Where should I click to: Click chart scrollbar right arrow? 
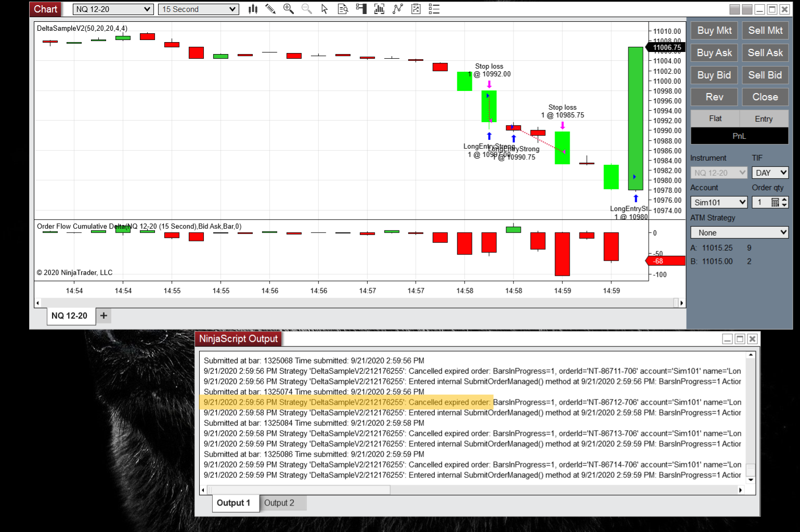pyautogui.click(x=682, y=303)
